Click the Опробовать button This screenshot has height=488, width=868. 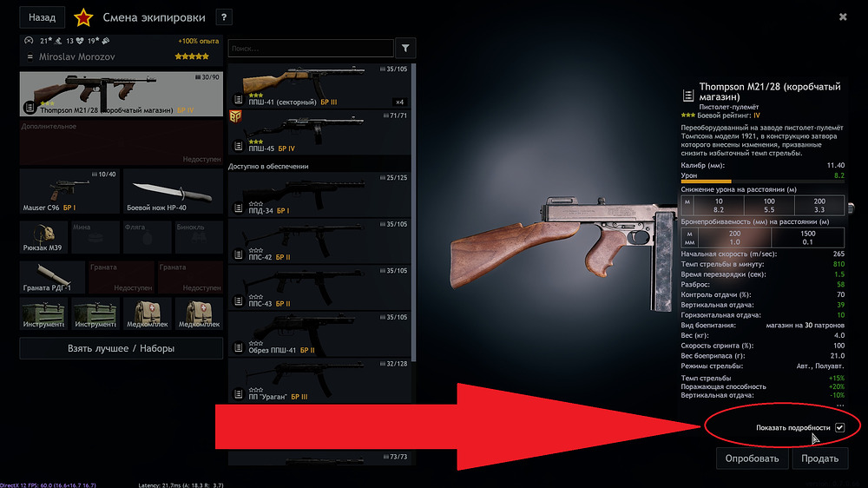pos(752,458)
